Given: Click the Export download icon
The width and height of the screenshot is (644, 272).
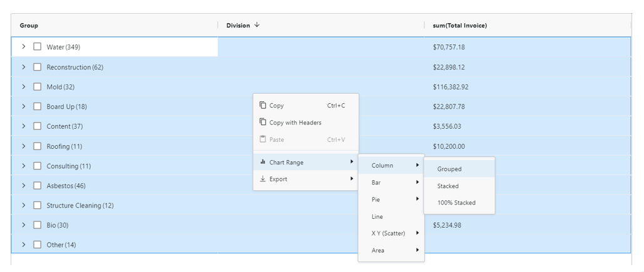Looking at the screenshot, I should tap(263, 179).
